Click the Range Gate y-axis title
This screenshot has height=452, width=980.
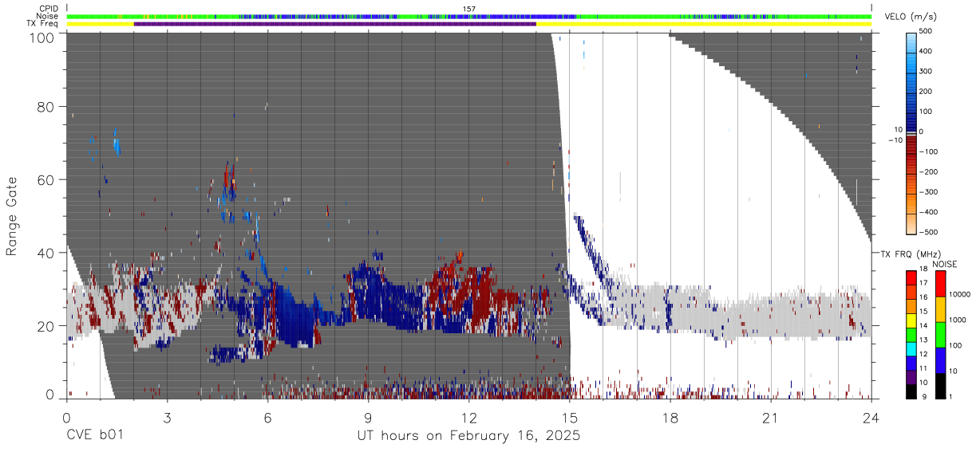click(x=12, y=216)
